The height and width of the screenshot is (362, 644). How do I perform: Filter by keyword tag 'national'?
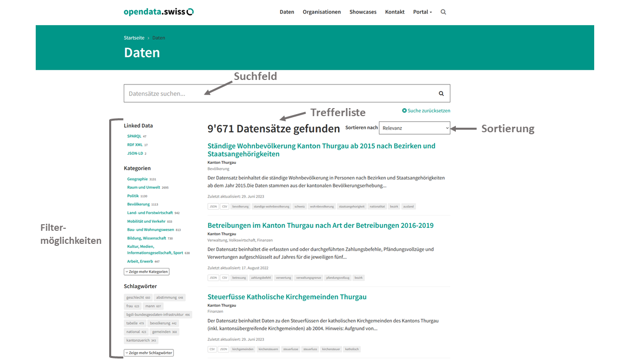(x=136, y=332)
